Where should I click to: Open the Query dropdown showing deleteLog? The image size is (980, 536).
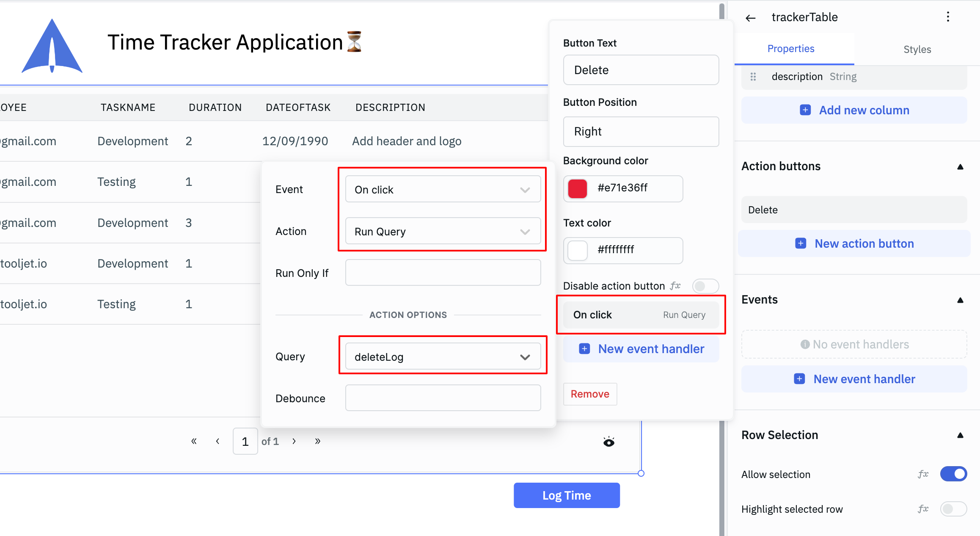click(443, 357)
